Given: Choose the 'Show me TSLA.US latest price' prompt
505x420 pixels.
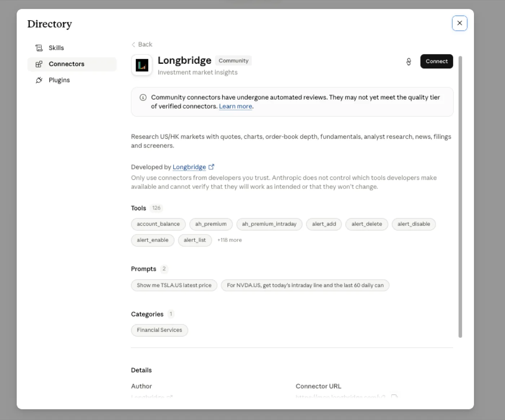Looking at the screenshot, I should tap(174, 285).
